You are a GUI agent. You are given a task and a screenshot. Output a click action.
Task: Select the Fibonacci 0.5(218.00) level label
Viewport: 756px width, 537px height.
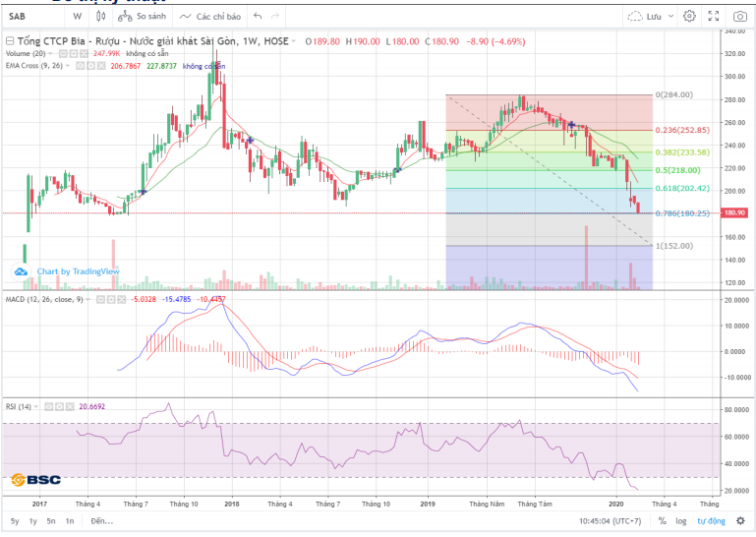coord(678,170)
